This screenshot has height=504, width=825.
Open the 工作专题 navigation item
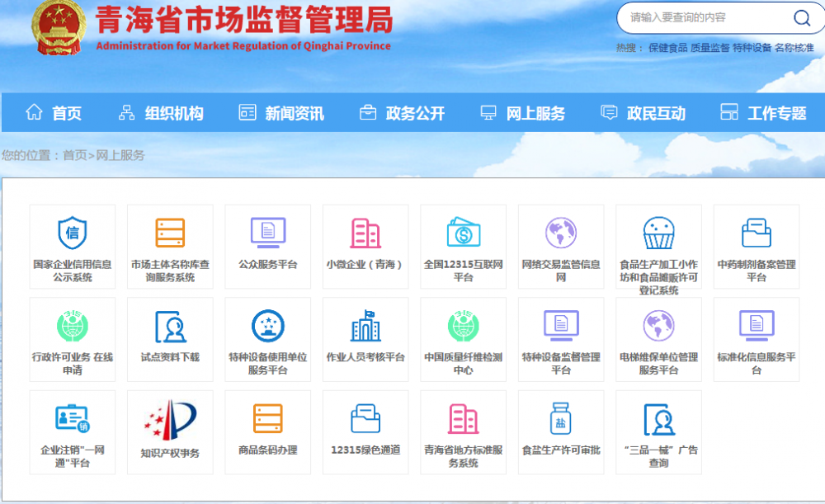[763, 113]
